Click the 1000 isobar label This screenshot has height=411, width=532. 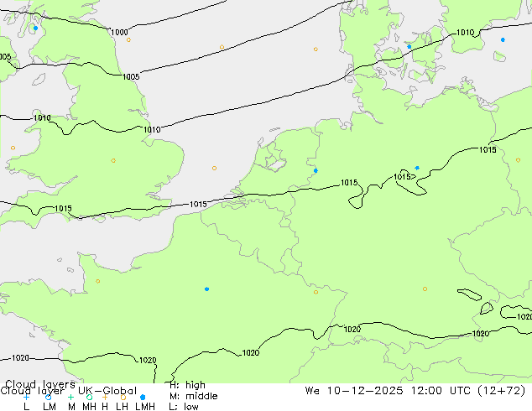pos(119,32)
